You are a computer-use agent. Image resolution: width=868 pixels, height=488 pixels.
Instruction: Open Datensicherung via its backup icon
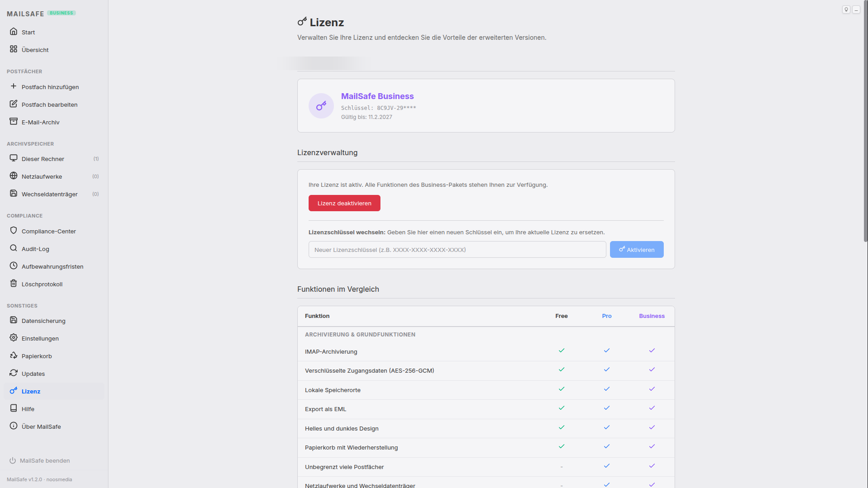pos(14,320)
